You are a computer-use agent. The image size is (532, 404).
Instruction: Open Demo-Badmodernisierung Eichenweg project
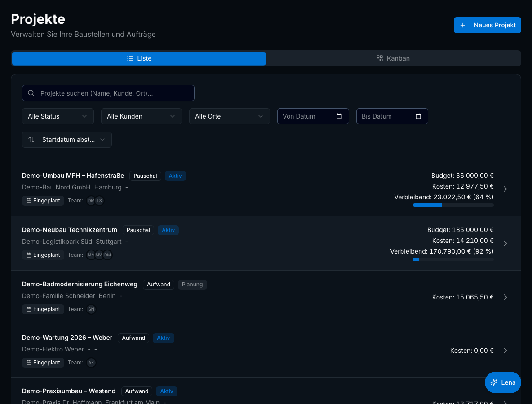80,284
